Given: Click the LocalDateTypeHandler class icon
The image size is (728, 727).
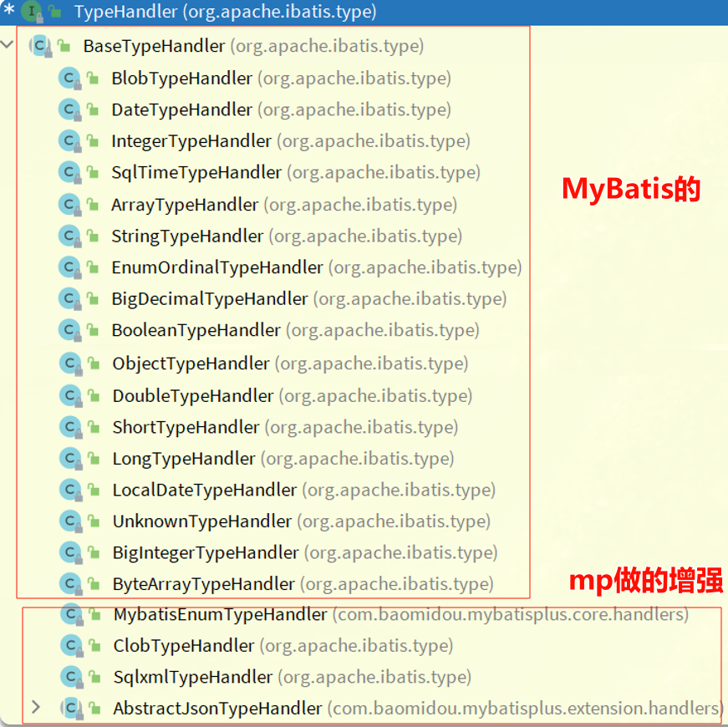Looking at the screenshot, I should coord(70,490).
